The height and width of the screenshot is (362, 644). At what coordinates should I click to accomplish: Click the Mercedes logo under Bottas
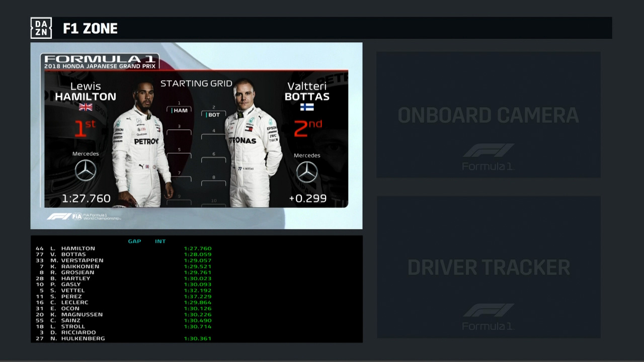(x=307, y=172)
